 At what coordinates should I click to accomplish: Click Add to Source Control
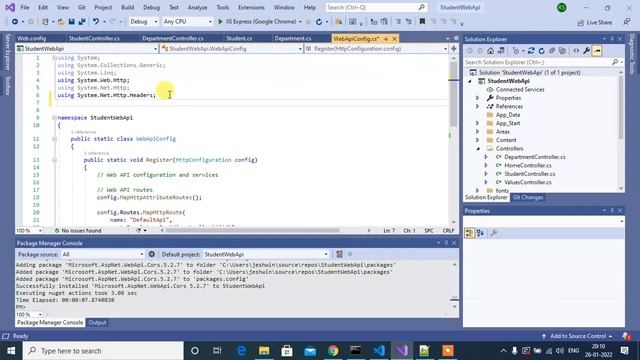point(577,336)
